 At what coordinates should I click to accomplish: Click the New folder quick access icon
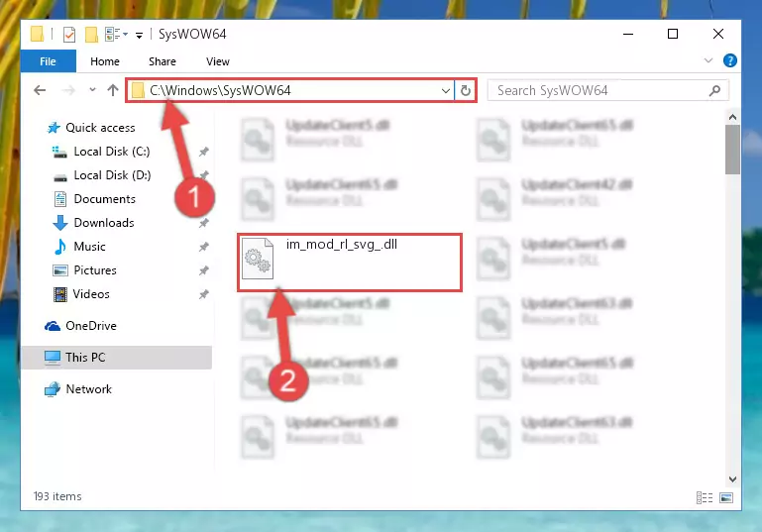point(91,35)
